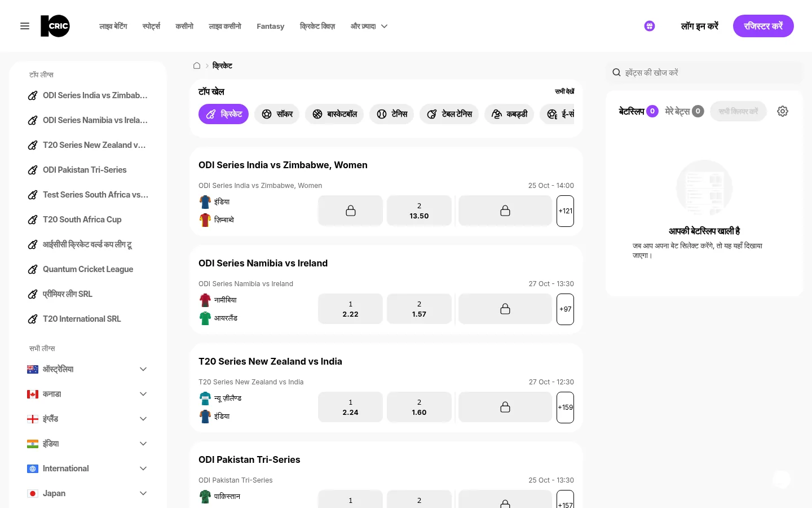Expand the ऑस्ट्रेलिया leagues chevron
Screen dimensions: 812x508
143,369
